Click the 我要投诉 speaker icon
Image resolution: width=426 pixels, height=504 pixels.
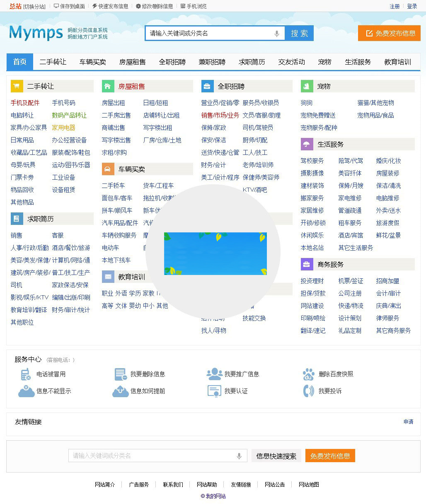[x=308, y=391]
